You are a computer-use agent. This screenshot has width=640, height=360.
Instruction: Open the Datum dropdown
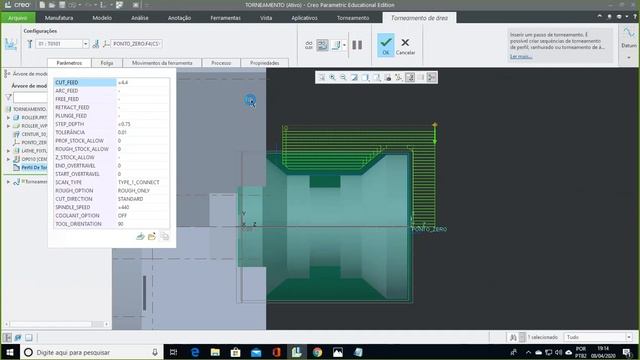coord(629,58)
